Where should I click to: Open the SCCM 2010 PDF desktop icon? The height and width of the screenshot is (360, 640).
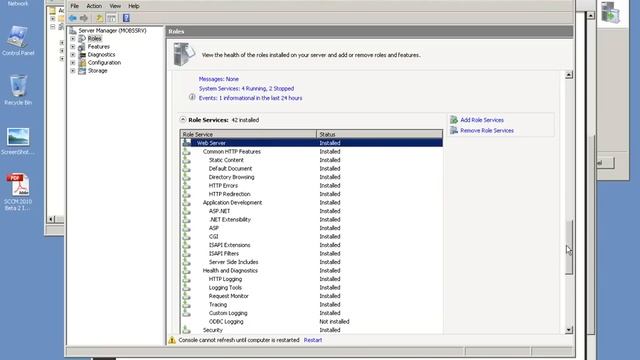coord(18,192)
